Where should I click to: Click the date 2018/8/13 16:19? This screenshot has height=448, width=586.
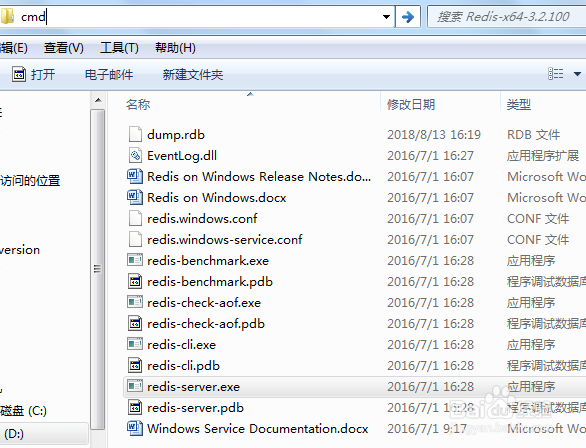click(x=434, y=135)
